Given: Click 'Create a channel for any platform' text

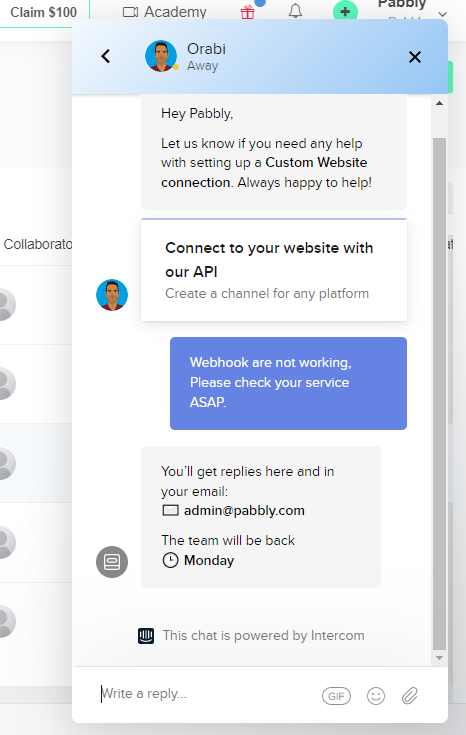Looking at the screenshot, I should (267, 293).
